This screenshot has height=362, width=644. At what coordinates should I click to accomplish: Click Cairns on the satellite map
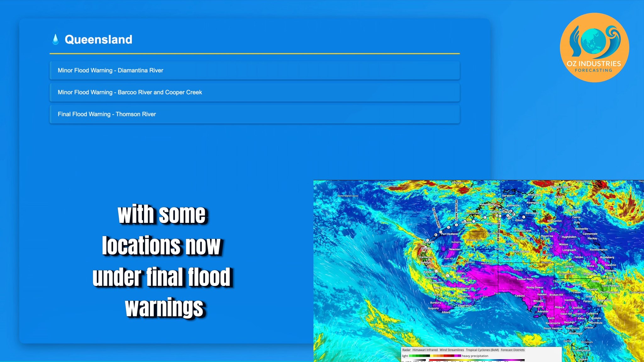[x=576, y=217]
